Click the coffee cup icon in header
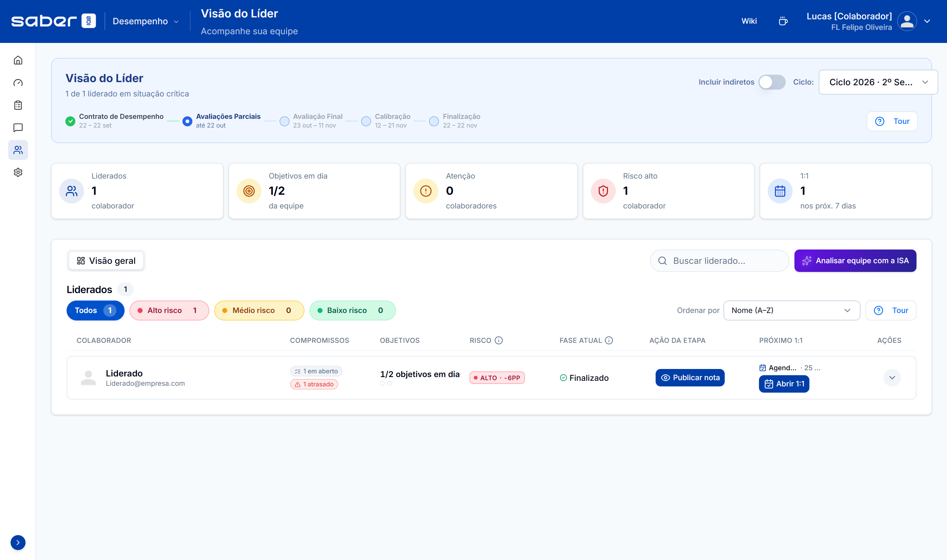947x560 pixels. [x=783, y=21]
